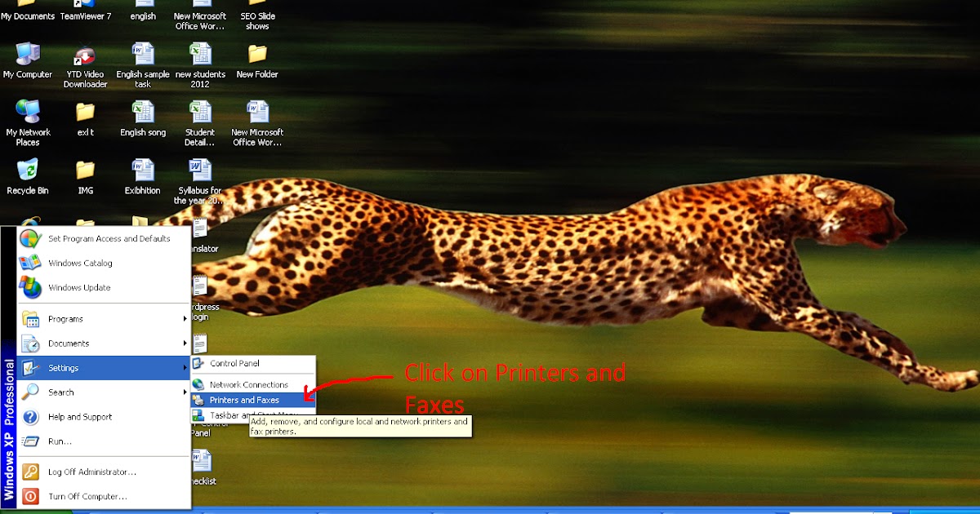This screenshot has width=980, height=514.
Task: Open Taskbar and Start Menu settings
Action: click(245, 416)
